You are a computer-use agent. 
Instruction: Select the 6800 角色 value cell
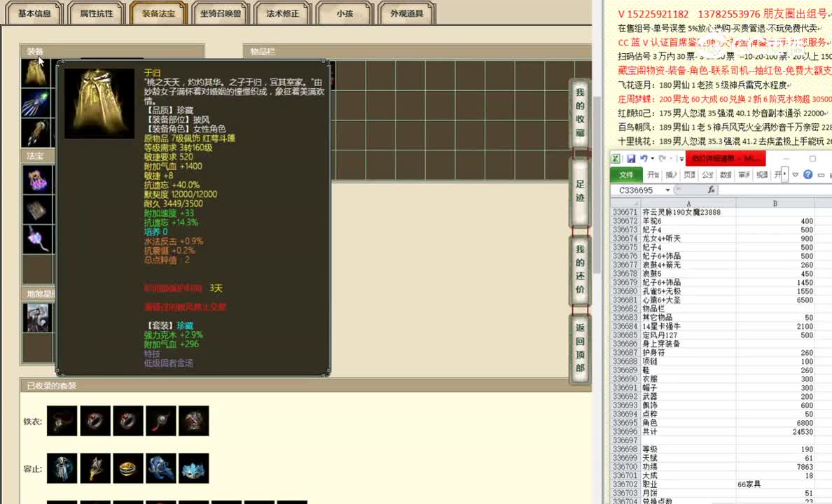click(775, 423)
